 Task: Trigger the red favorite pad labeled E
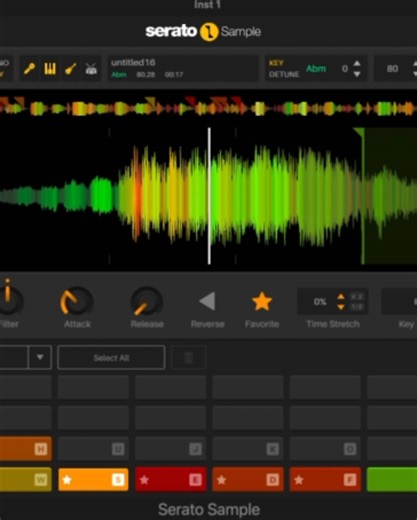(170, 479)
